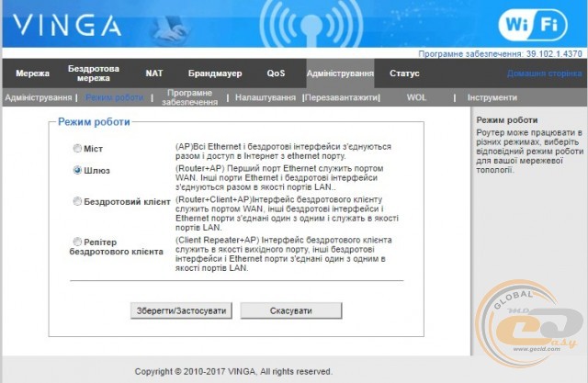
Task: Select the Шлюз radio button
Action: [x=77, y=170]
